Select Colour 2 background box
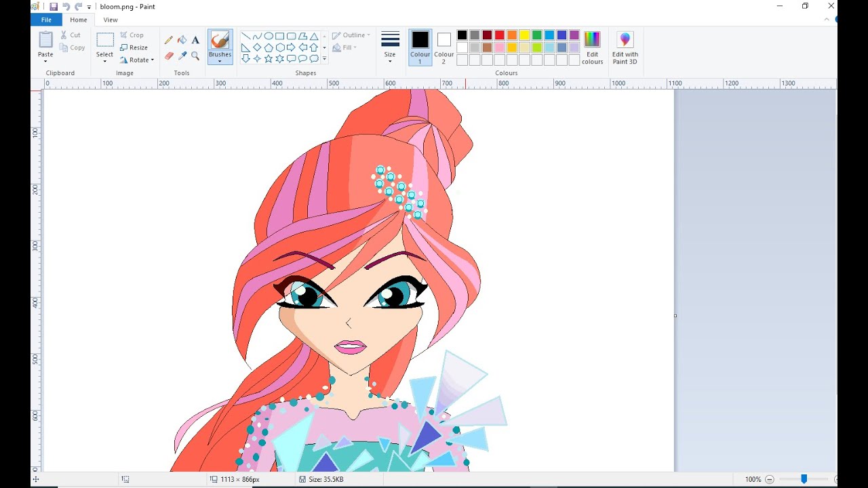The image size is (868, 488). [x=444, y=47]
